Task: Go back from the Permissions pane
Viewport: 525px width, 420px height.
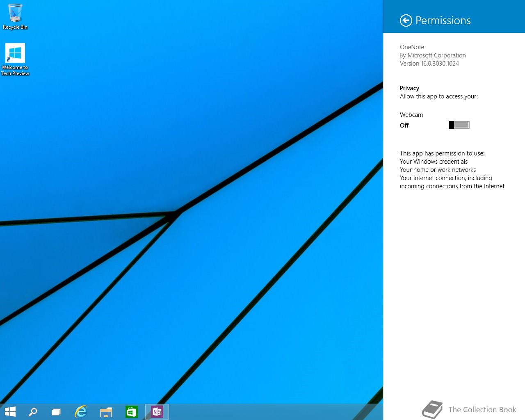Action: pos(406,21)
